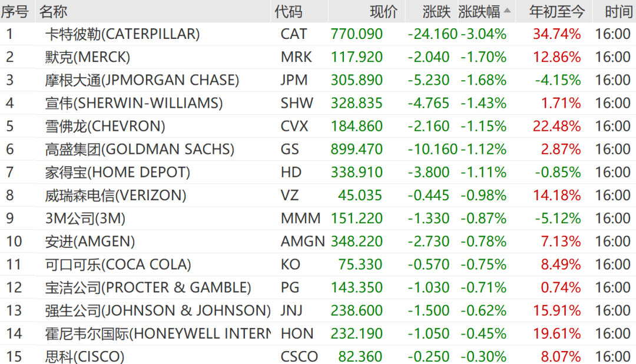Click the CVX ticker code
The width and height of the screenshot is (636, 364).
[294, 126]
